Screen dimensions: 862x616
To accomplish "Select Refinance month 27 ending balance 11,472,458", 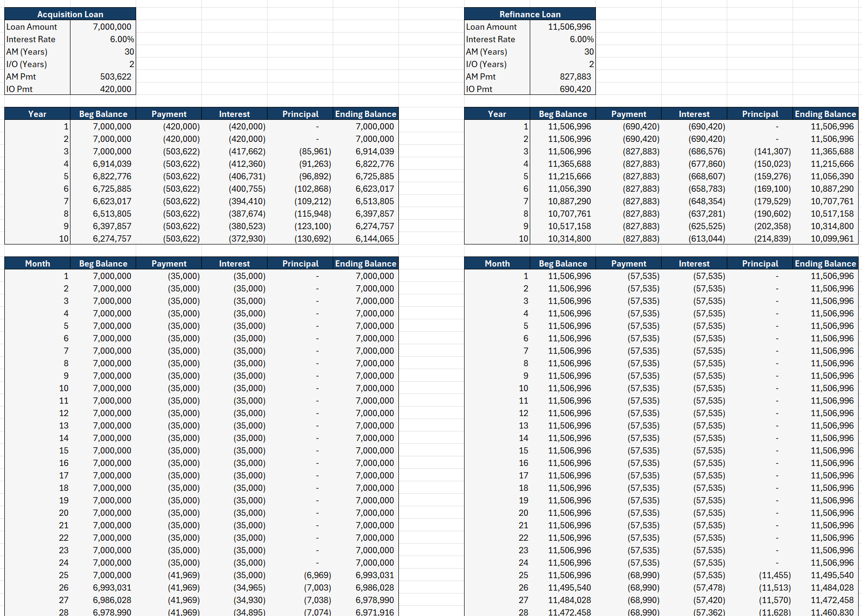I will pyautogui.click(x=826, y=600).
